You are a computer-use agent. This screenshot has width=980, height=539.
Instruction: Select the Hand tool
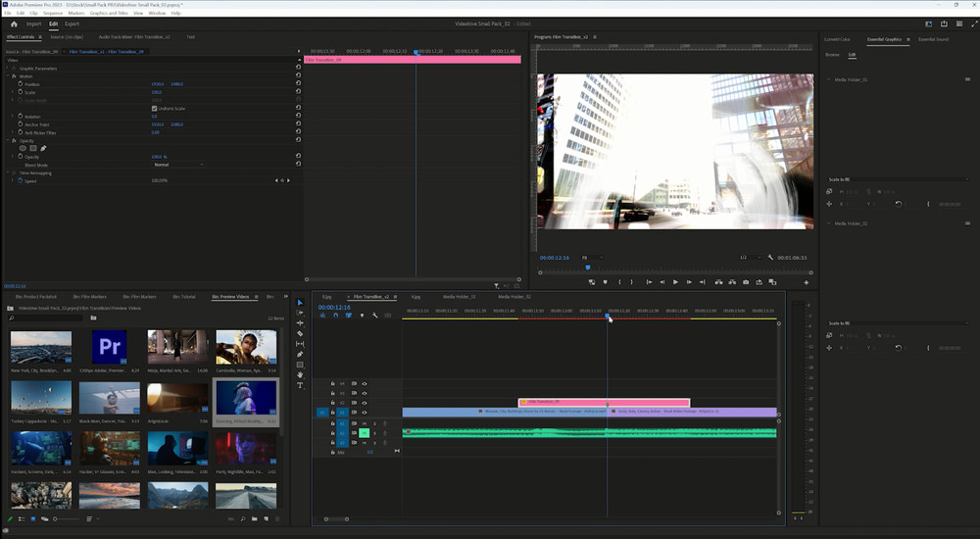300,374
